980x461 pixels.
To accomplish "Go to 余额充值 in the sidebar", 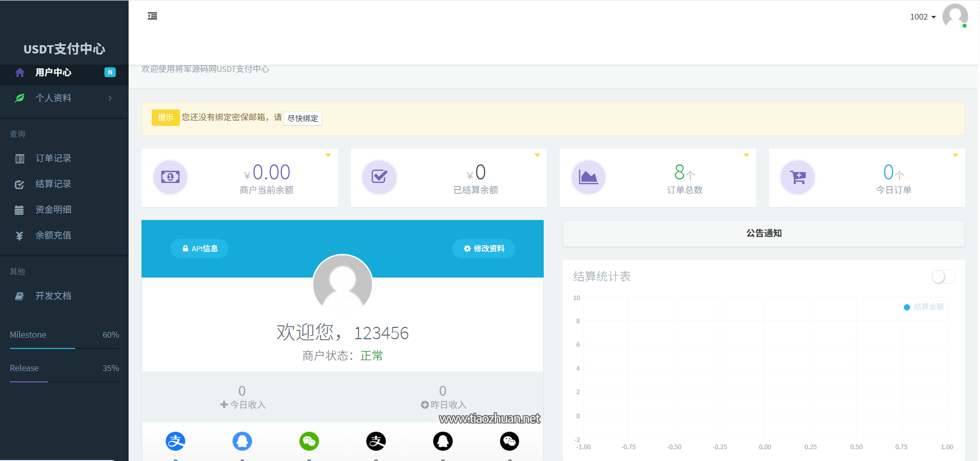I will click(53, 235).
